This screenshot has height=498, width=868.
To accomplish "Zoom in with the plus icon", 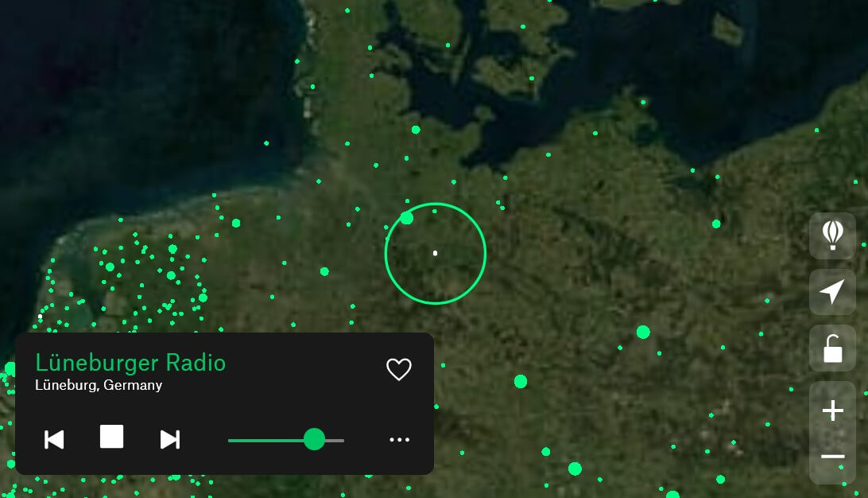I will click(x=831, y=410).
